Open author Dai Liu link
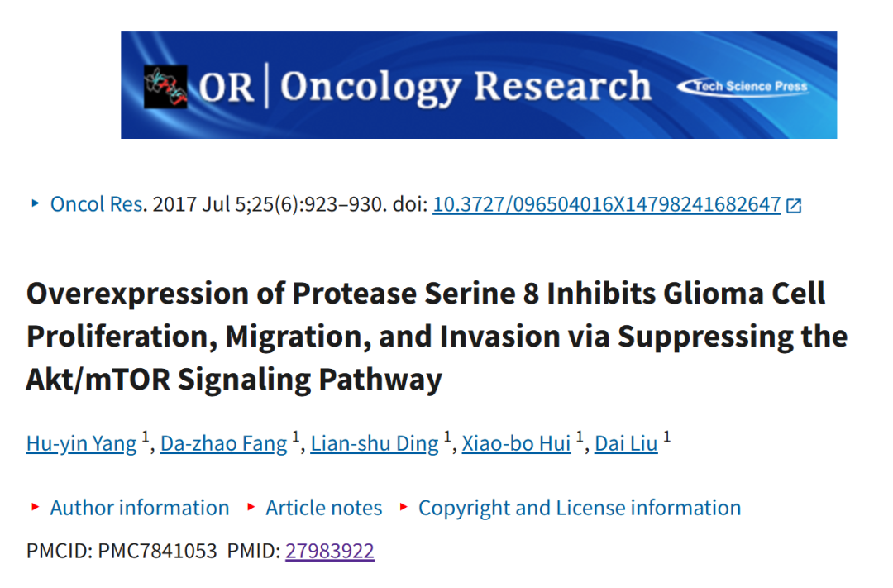Viewport: 893px width, 588px height. coord(626,443)
